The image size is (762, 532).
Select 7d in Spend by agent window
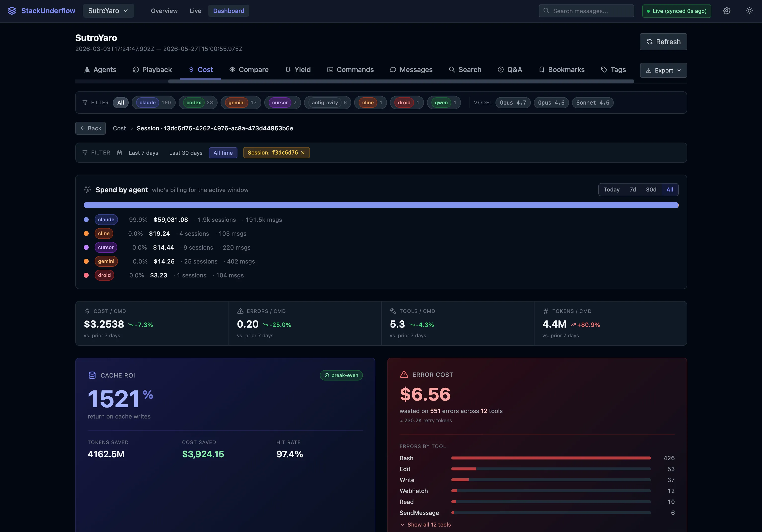(633, 190)
